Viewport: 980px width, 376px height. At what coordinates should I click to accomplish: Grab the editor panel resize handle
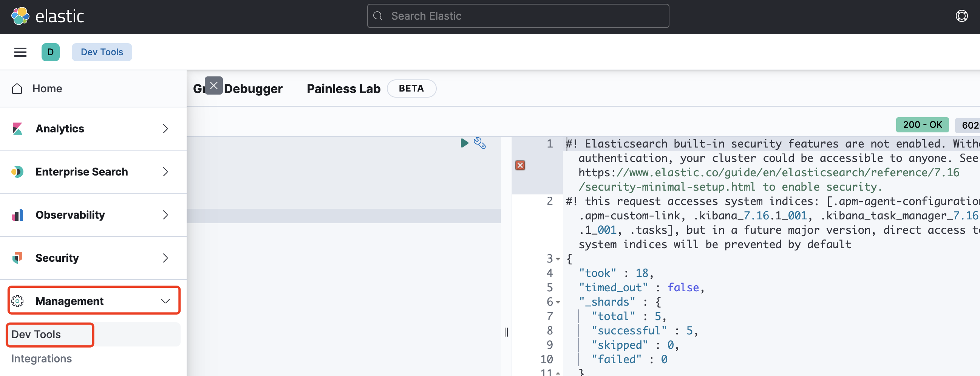tap(506, 332)
